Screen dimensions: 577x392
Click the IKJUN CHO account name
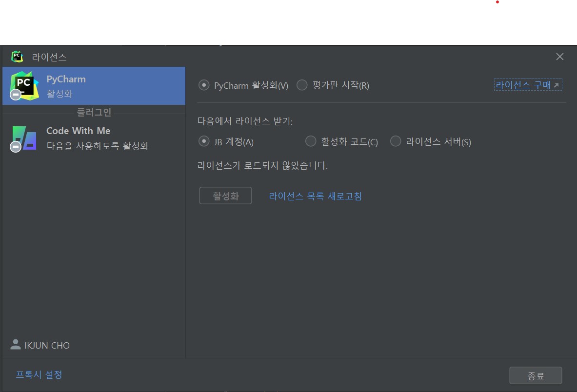[47, 345]
